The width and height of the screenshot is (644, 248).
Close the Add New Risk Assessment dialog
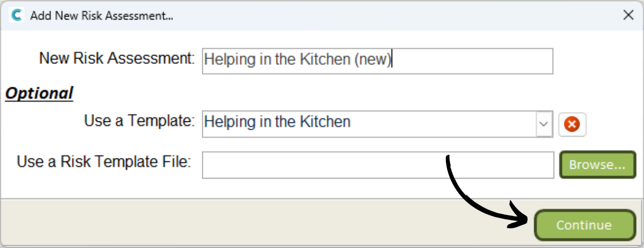tap(628, 15)
